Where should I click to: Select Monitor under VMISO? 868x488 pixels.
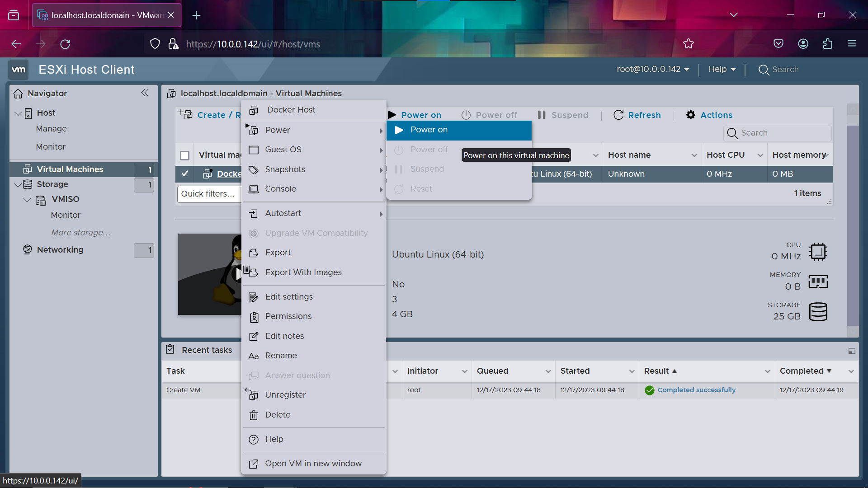pyautogui.click(x=66, y=215)
